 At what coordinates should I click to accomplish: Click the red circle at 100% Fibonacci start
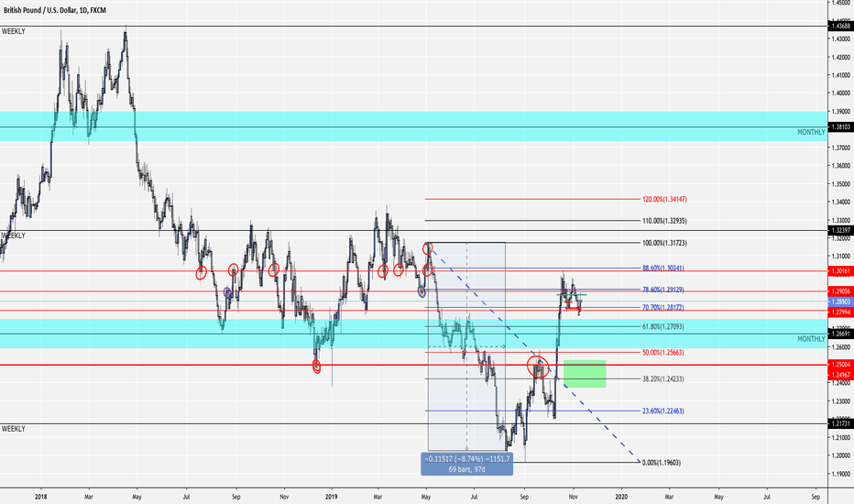[x=428, y=247]
